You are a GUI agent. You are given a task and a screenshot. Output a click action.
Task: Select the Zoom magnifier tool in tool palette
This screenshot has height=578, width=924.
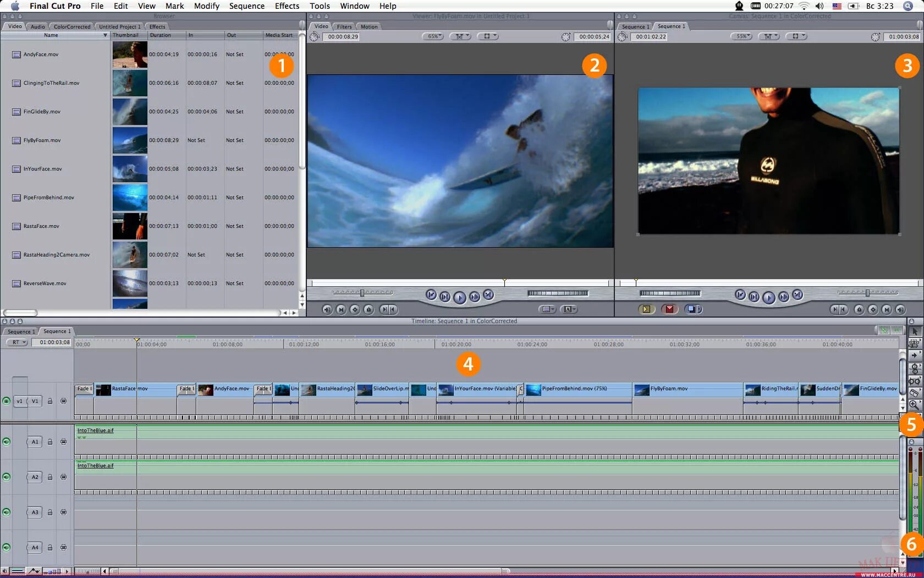point(915,405)
